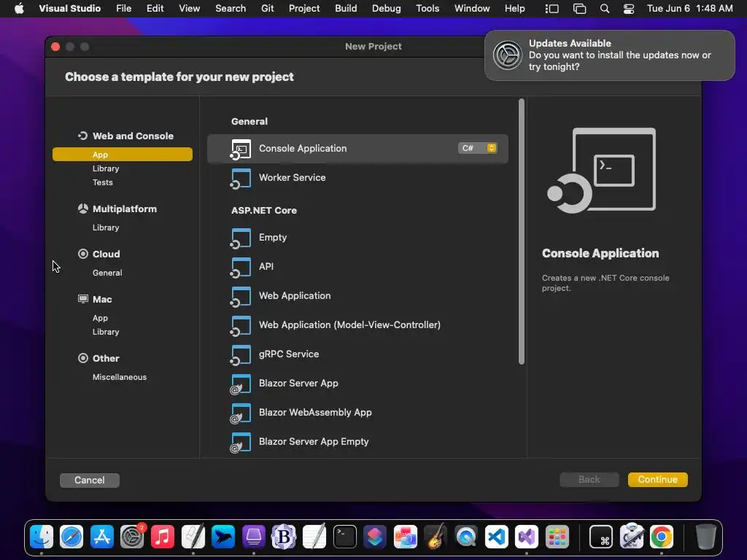Open the Window menu

[x=472, y=9]
